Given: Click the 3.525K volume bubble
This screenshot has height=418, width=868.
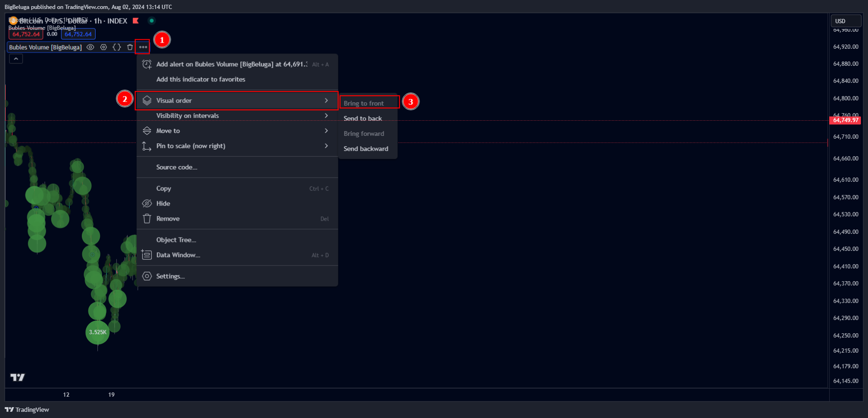Looking at the screenshot, I should [x=98, y=332].
